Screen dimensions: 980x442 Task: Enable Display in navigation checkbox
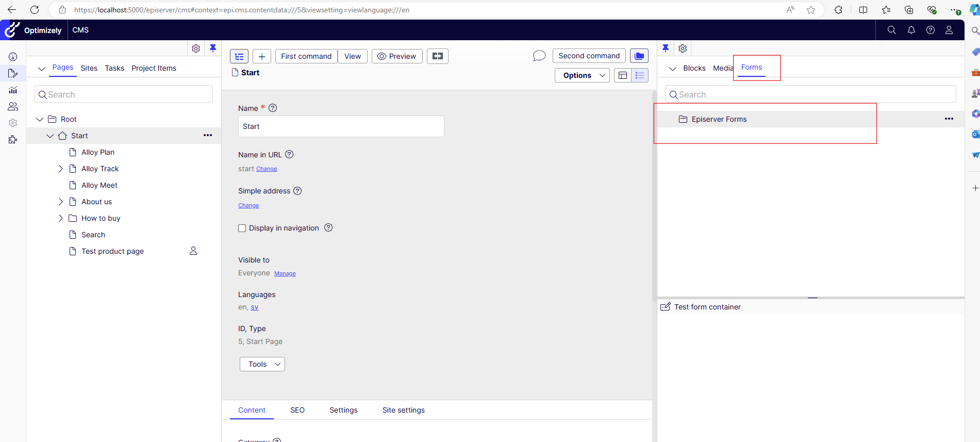(242, 228)
